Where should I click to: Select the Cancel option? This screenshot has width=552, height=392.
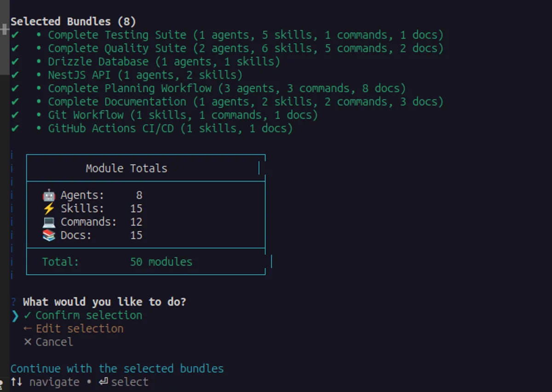(x=53, y=342)
